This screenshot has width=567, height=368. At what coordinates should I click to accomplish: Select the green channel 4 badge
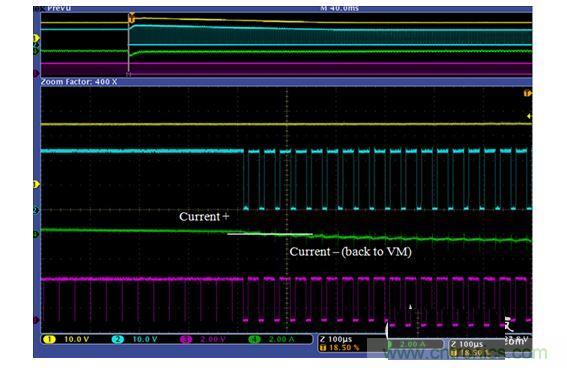[254, 339]
